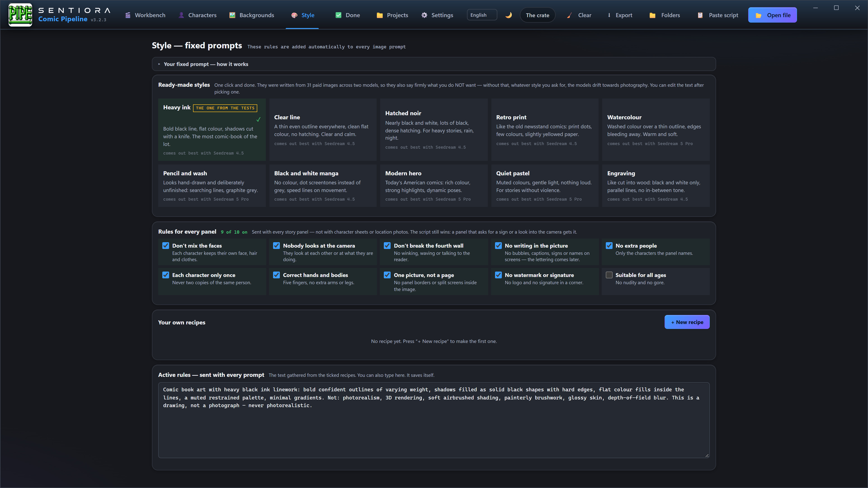Select the Heavy ink style card

212,130
